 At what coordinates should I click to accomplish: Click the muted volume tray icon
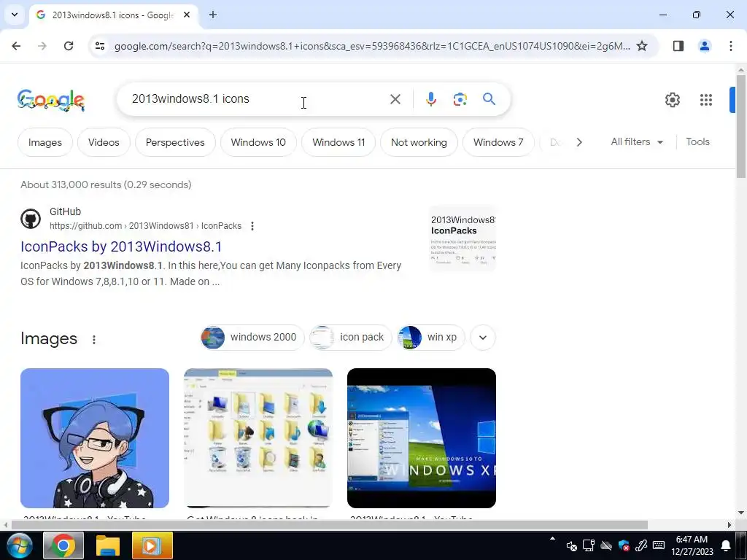(x=571, y=545)
